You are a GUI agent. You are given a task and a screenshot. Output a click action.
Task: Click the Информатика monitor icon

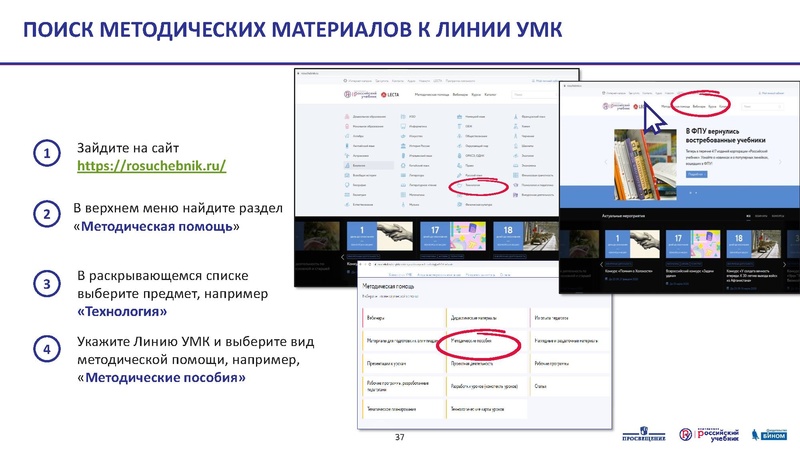[x=403, y=126]
